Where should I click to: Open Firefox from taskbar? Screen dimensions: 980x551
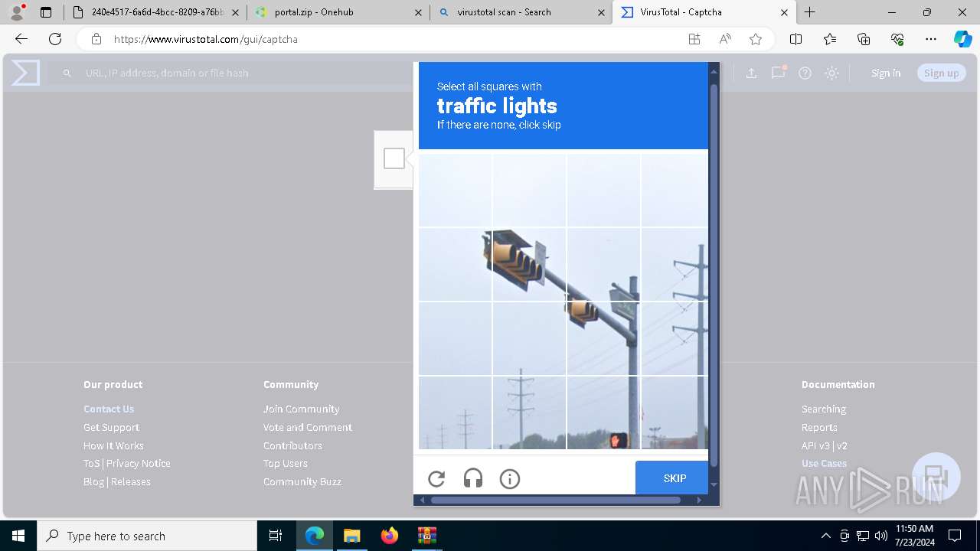(x=390, y=536)
